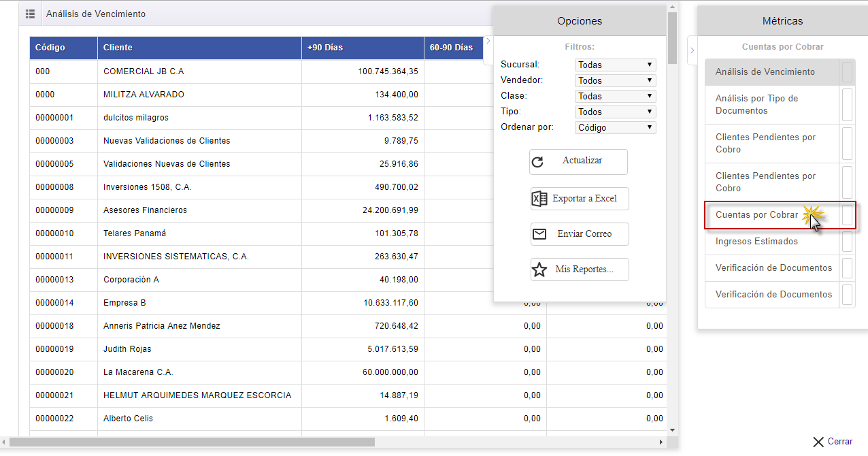This screenshot has height=456, width=868.
Task: Collapse the Opciones panel using its side chevron
Action: 488,42
